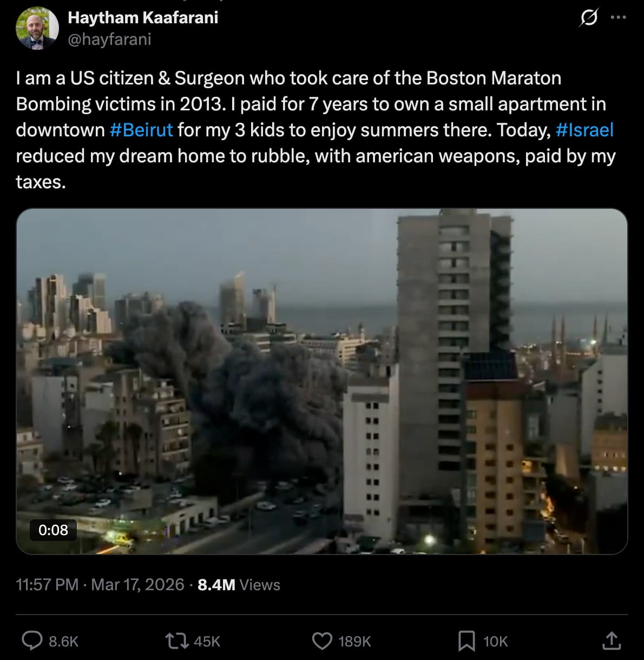Image resolution: width=644 pixels, height=660 pixels.
Task: Open the repost arrows menu
Action: click(176, 641)
